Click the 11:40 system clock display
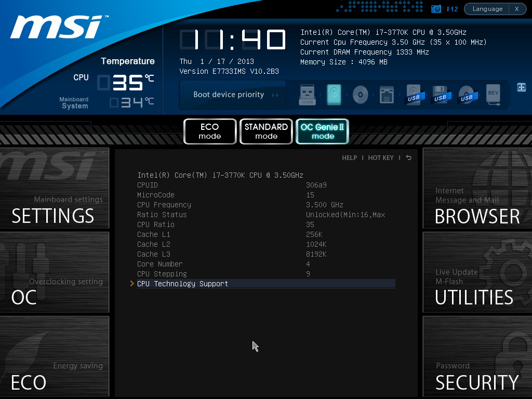The image size is (532, 399). [x=233, y=39]
